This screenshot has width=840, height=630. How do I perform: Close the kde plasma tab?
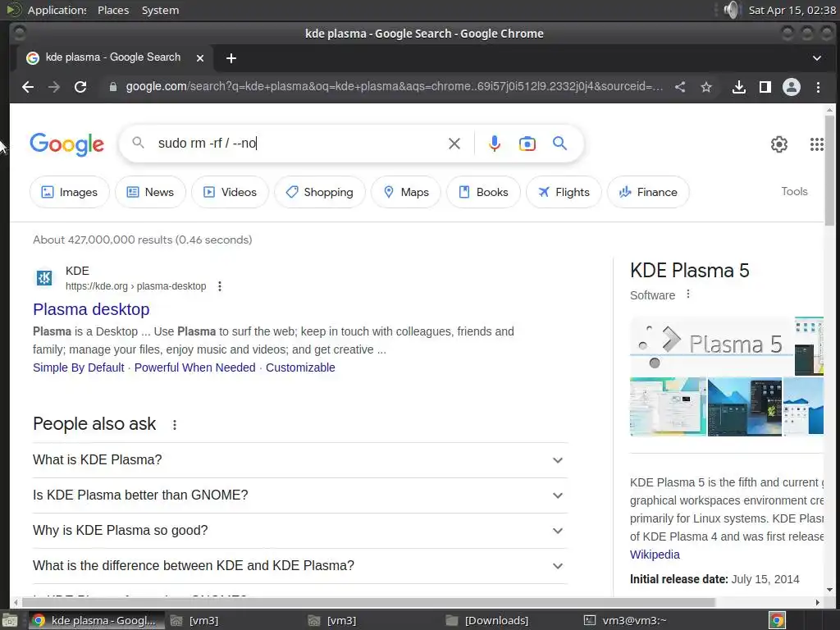pos(200,58)
